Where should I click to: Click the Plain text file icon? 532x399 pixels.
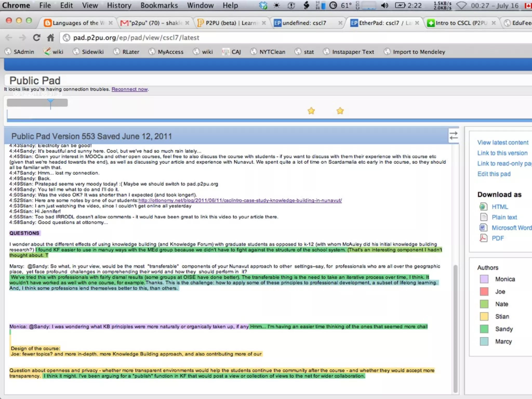pyautogui.click(x=483, y=217)
